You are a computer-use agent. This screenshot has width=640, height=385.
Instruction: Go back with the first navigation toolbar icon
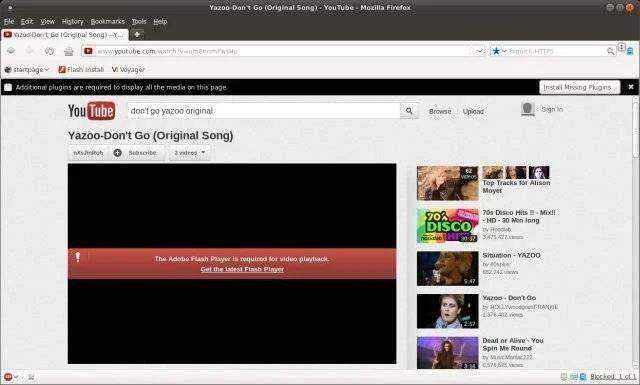11,51
